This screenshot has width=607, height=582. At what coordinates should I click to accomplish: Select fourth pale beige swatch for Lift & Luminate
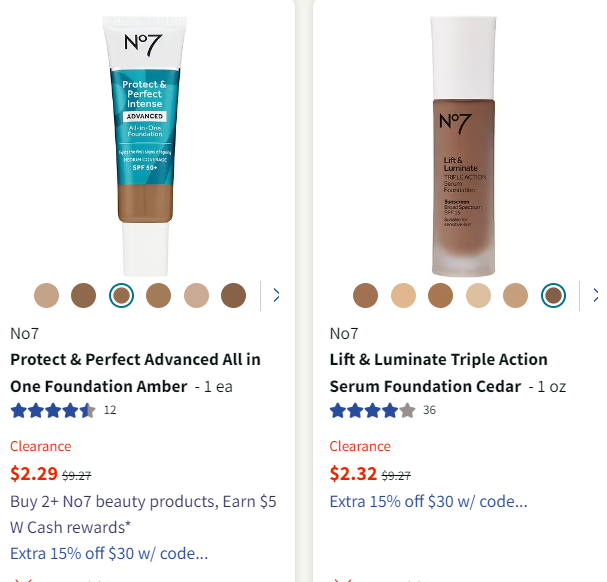click(x=478, y=295)
